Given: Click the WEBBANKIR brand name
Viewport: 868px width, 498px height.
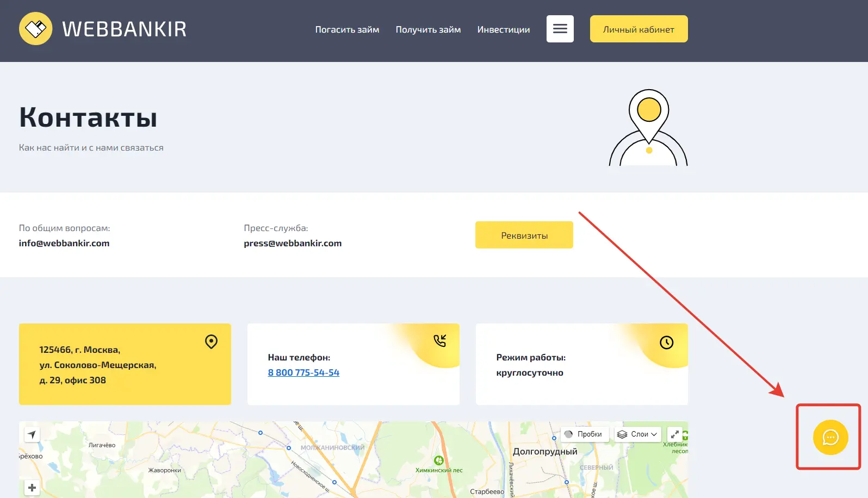Looking at the screenshot, I should 125,29.
